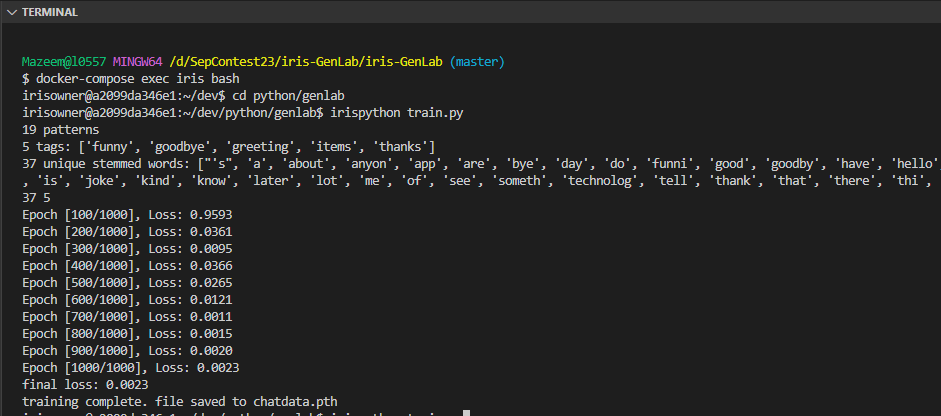Screen dimensions: 941x416
Task: Click the (master) git branch label
Action: 477,62
